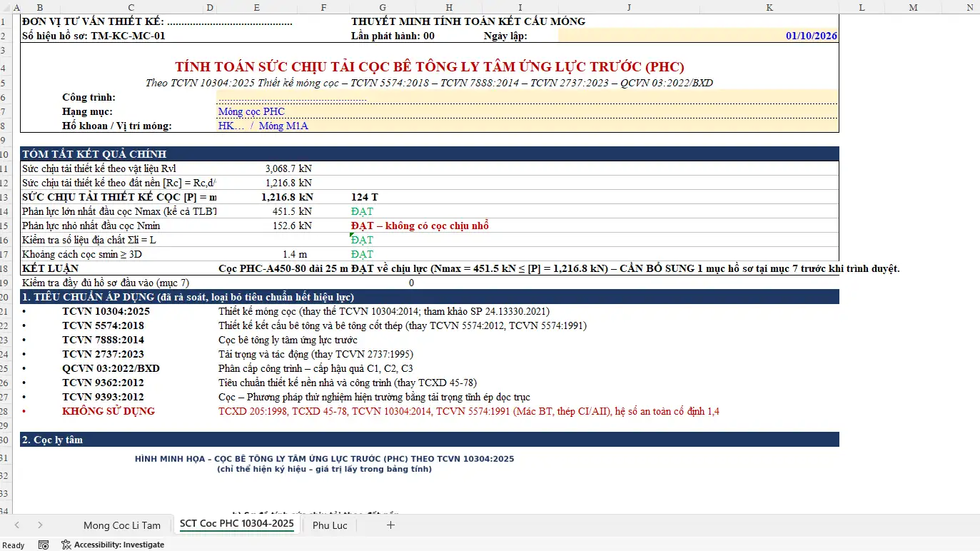Select column K header
The image size is (980, 551).
coord(769,7)
